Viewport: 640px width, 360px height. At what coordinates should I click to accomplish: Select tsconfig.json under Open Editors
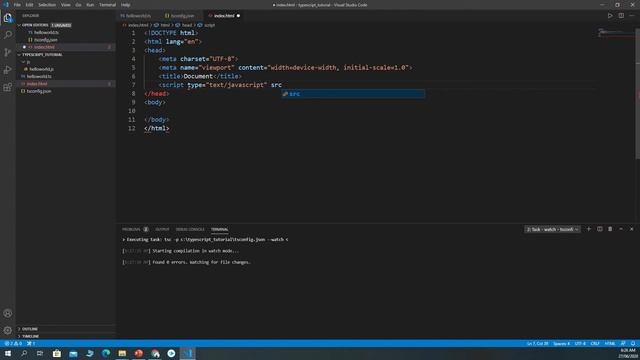tap(65, 40)
